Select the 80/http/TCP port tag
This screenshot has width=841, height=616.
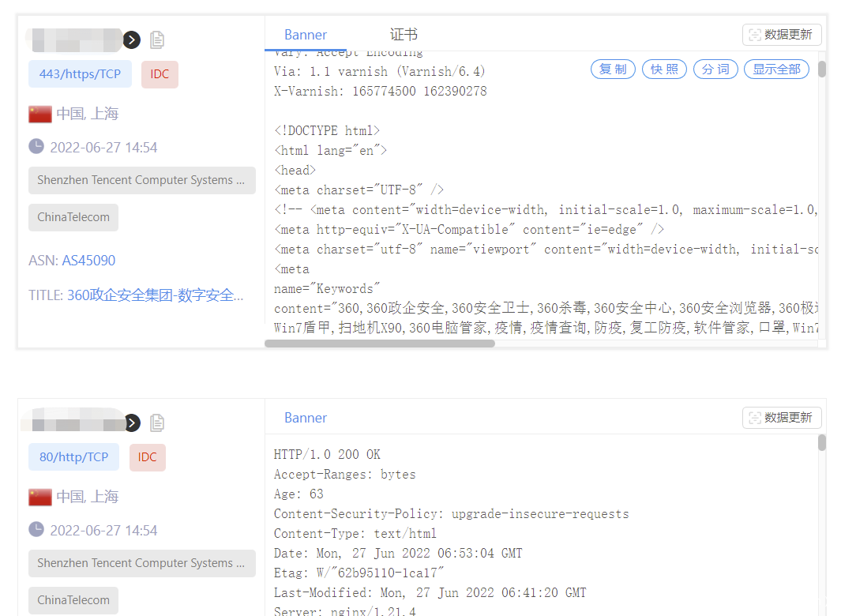click(x=74, y=457)
